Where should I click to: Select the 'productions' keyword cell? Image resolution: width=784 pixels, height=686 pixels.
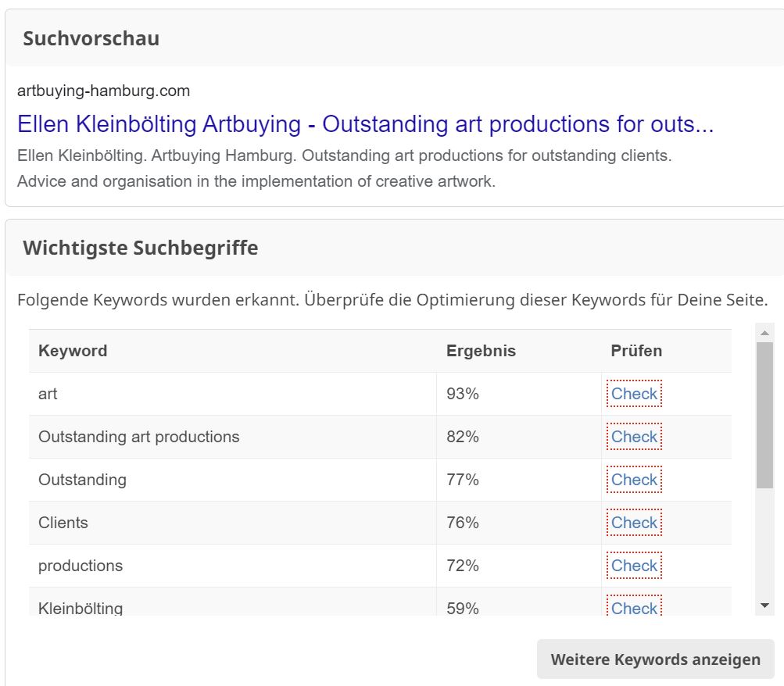point(232,566)
